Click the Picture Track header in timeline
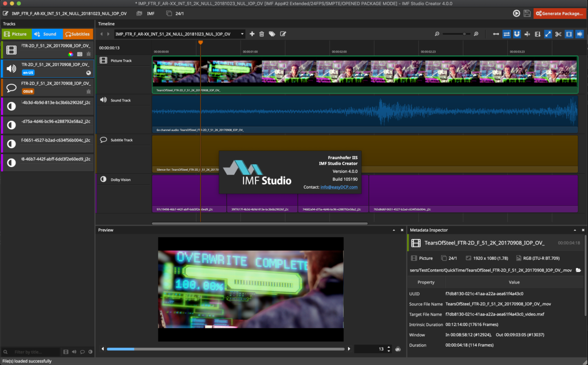Viewport: 588px width, 365px height. [x=124, y=60]
